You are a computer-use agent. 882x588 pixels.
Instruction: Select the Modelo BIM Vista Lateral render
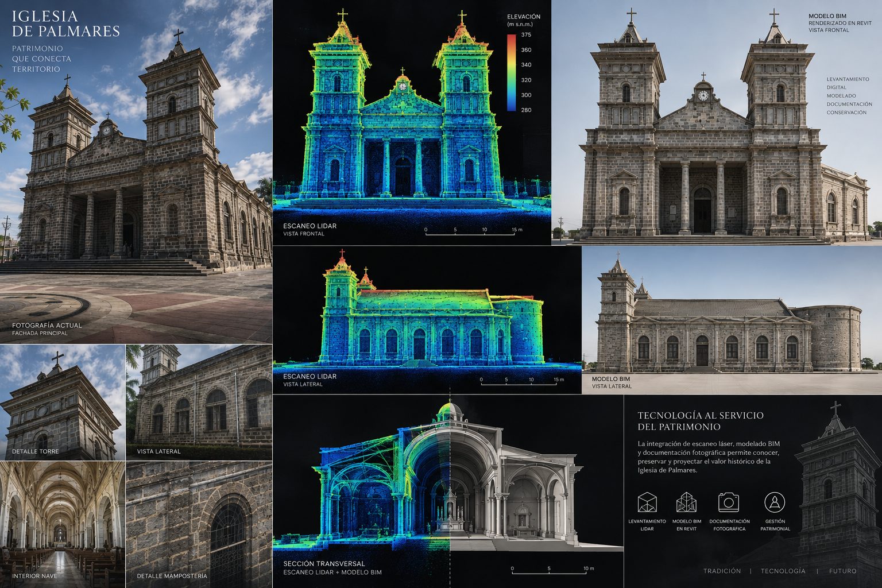pyautogui.click(x=732, y=320)
